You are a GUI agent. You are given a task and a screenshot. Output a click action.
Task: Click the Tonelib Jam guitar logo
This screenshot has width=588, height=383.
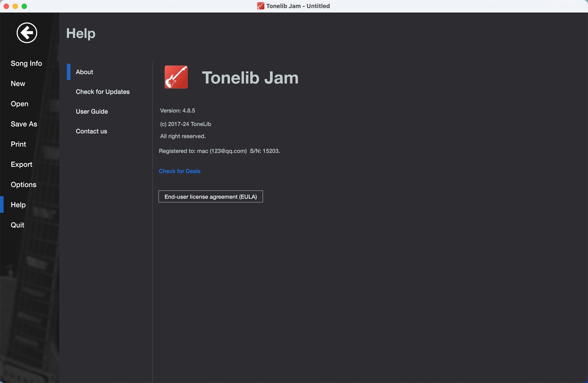point(176,77)
